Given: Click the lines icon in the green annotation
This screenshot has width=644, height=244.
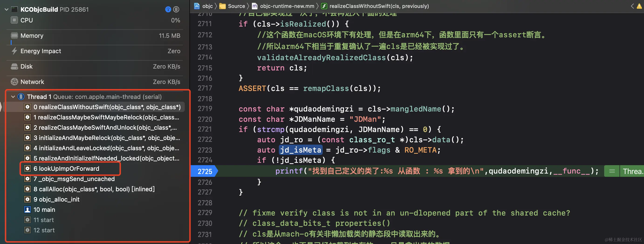Looking at the screenshot, I should click(612, 171).
